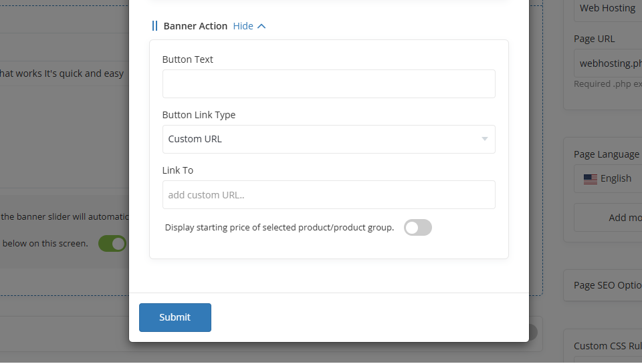Turn off the green toggle behind the dialog
This screenshot has height=364, width=642.
pyautogui.click(x=113, y=244)
